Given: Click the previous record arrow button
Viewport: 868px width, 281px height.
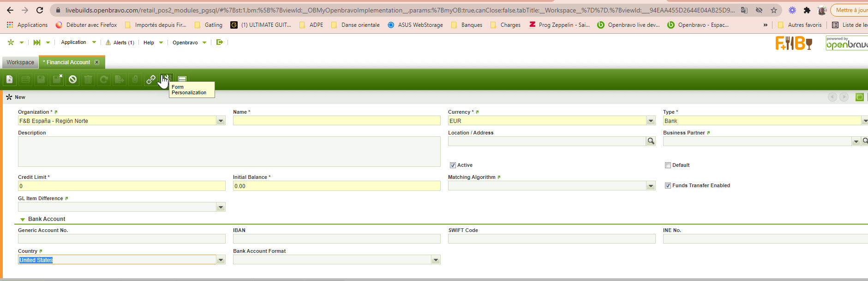Looking at the screenshot, I should [832, 97].
